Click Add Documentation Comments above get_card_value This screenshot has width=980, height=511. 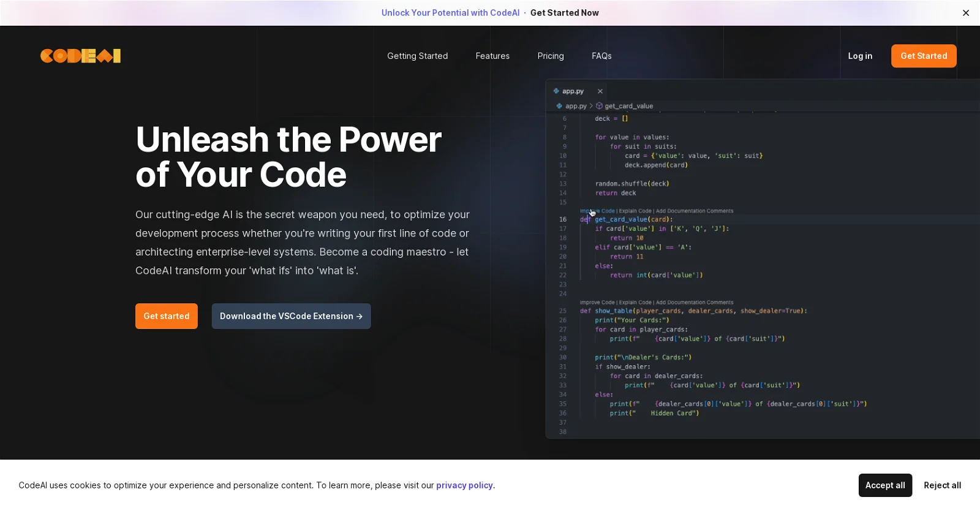pyautogui.click(x=695, y=211)
